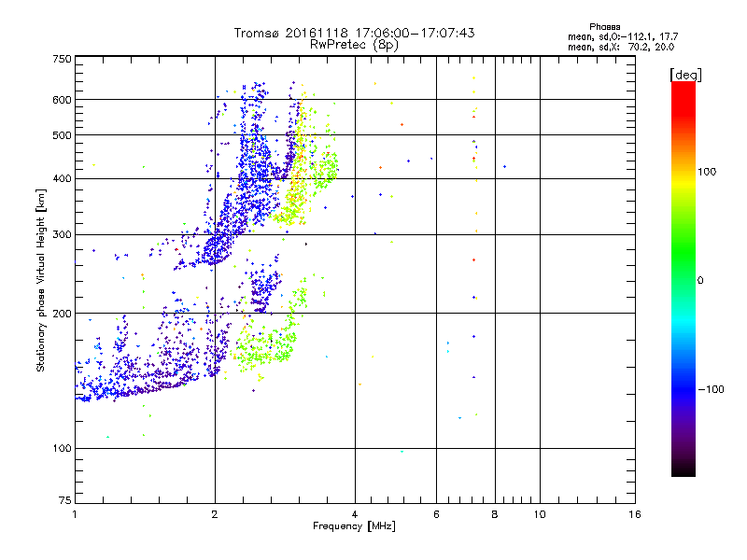Click the x-axis tick label '8'
This screenshot has height=560, width=747.
point(495,514)
